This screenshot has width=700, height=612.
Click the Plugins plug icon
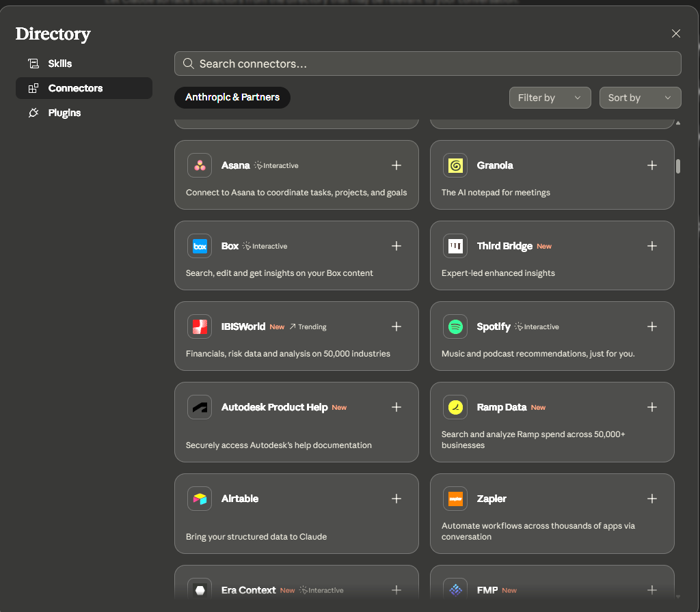[x=33, y=113]
